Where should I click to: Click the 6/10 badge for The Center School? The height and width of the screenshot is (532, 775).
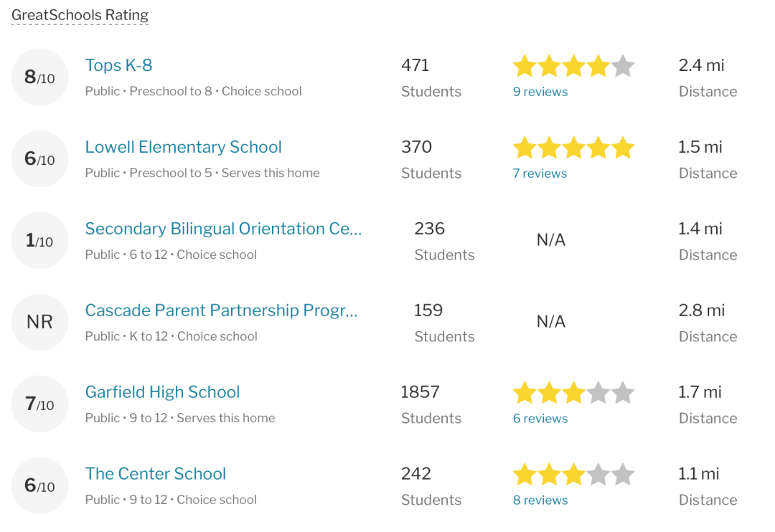click(x=39, y=485)
